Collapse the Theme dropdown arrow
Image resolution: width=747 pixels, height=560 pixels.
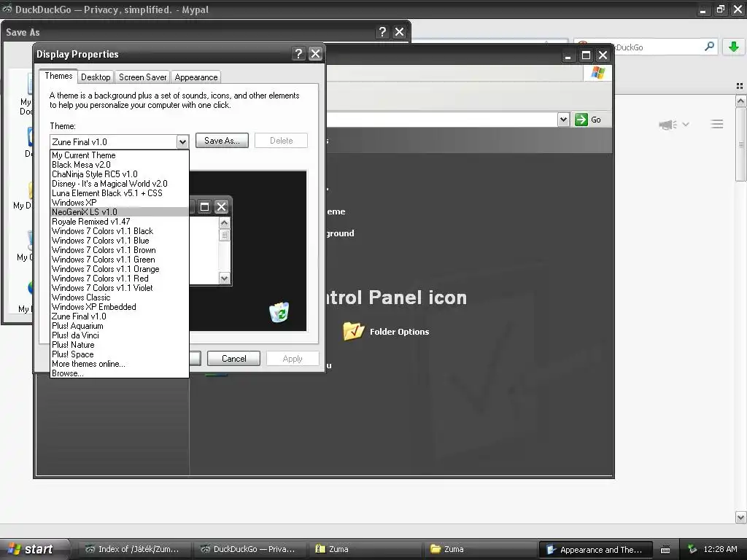coord(182,142)
